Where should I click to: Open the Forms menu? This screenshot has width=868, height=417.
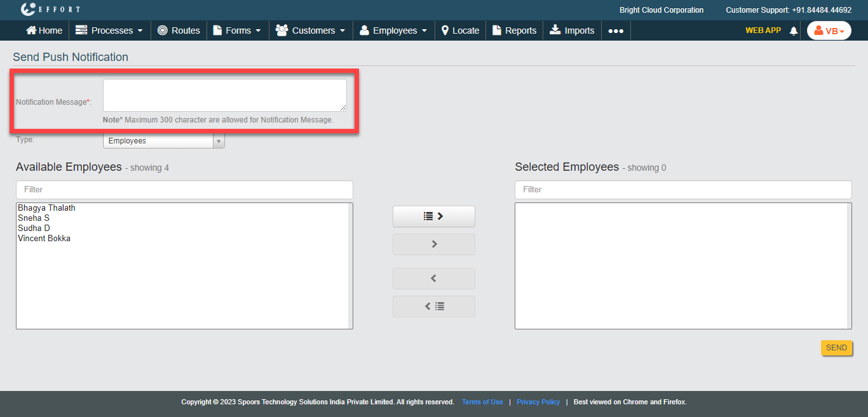pyautogui.click(x=237, y=30)
